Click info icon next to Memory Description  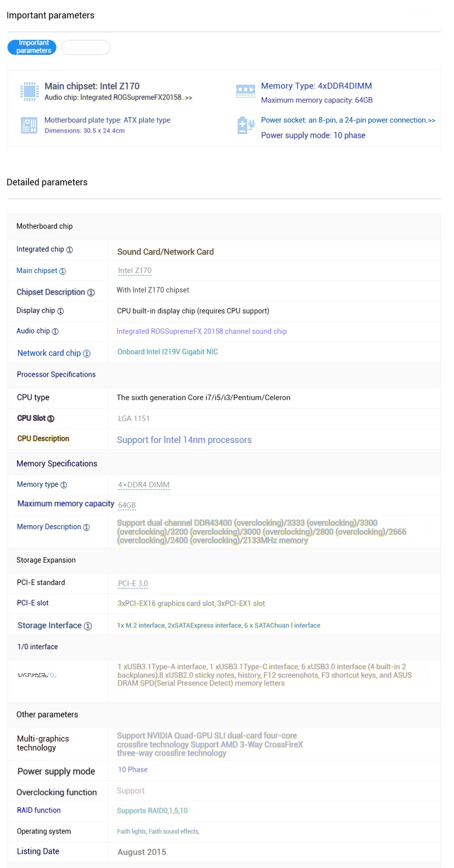point(86,527)
